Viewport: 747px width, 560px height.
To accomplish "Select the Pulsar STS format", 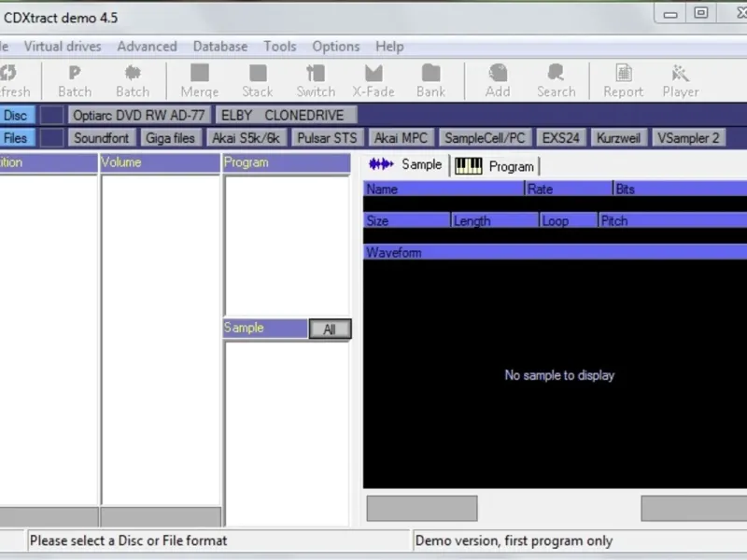I will point(327,138).
